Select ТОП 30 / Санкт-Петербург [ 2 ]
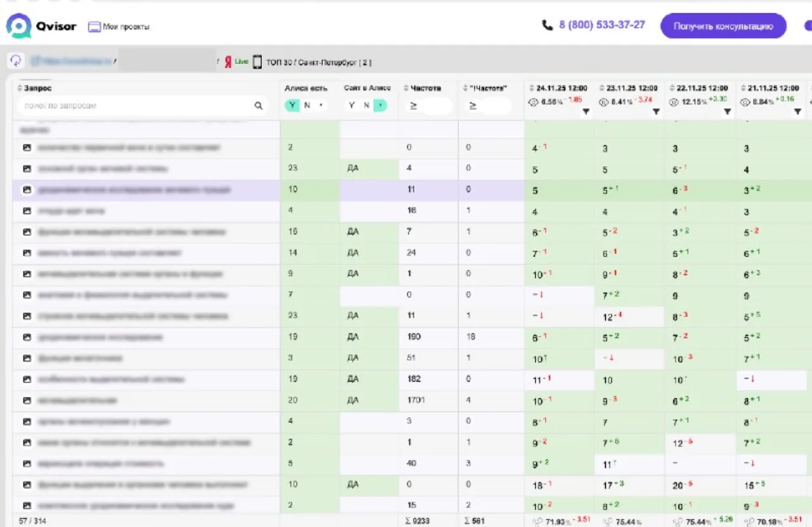The width and height of the screenshot is (812, 527). pyautogui.click(x=319, y=62)
